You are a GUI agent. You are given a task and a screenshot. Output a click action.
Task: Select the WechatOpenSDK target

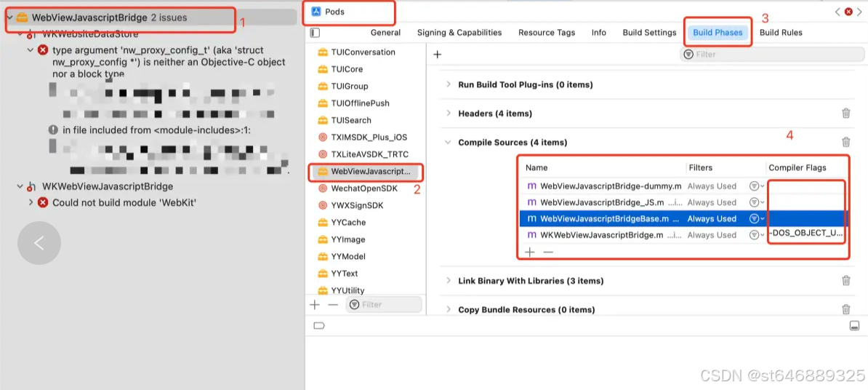point(366,188)
